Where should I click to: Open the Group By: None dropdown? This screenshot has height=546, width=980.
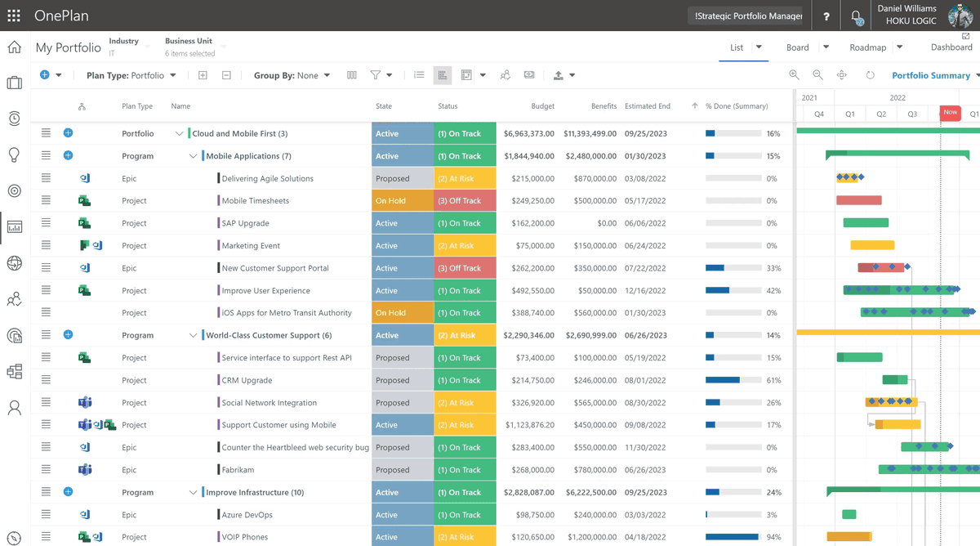click(x=292, y=75)
